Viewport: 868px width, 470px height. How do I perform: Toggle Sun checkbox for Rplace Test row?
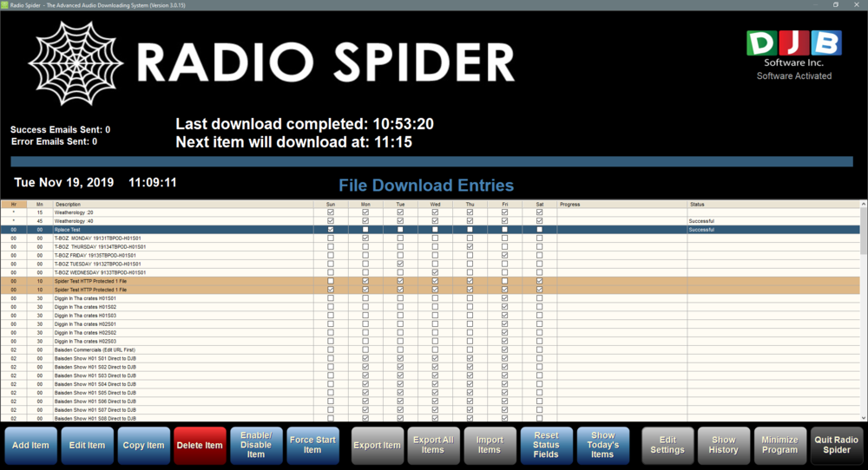coord(330,230)
